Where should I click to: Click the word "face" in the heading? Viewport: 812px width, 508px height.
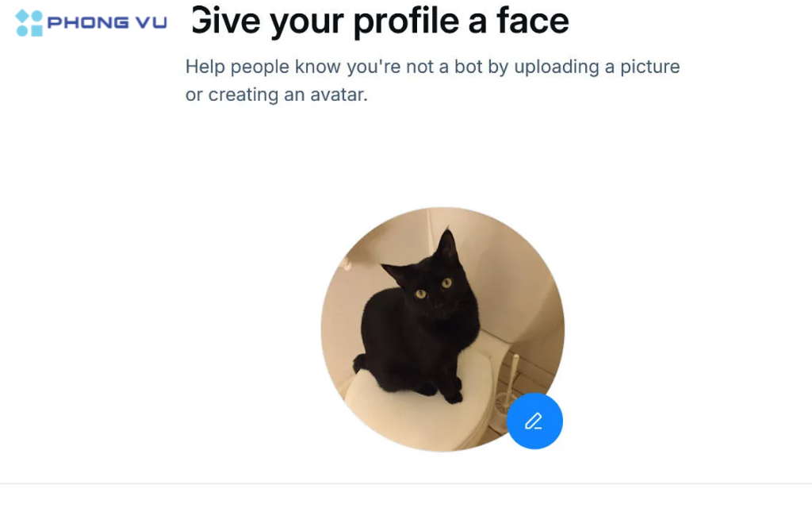coord(534,21)
